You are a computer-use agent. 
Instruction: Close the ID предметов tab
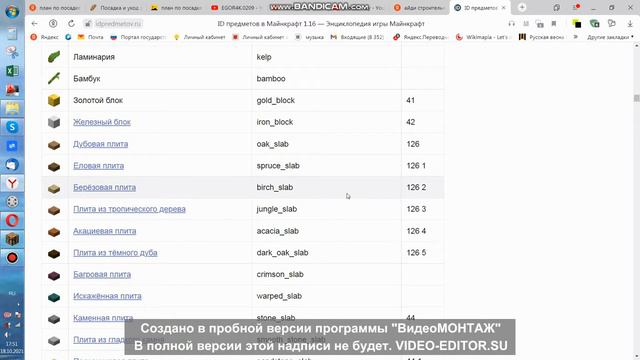[503, 8]
